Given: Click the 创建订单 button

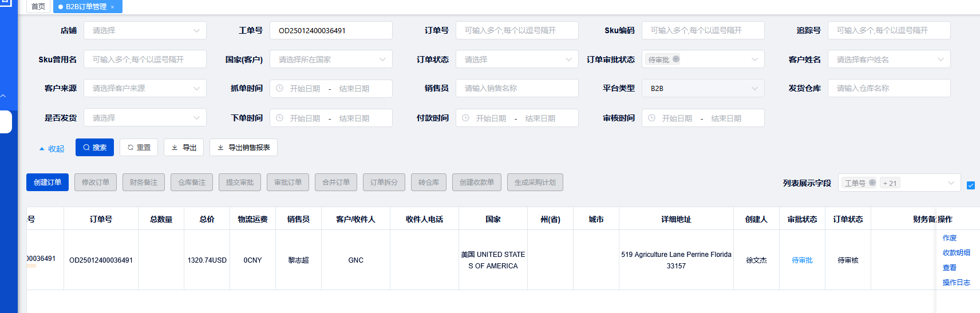Looking at the screenshot, I should point(48,182).
